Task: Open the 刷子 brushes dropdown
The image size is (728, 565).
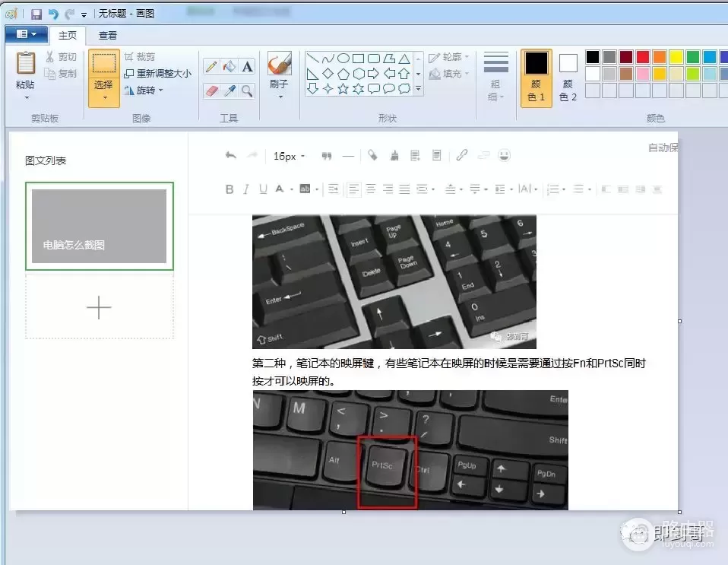Action: point(279,97)
